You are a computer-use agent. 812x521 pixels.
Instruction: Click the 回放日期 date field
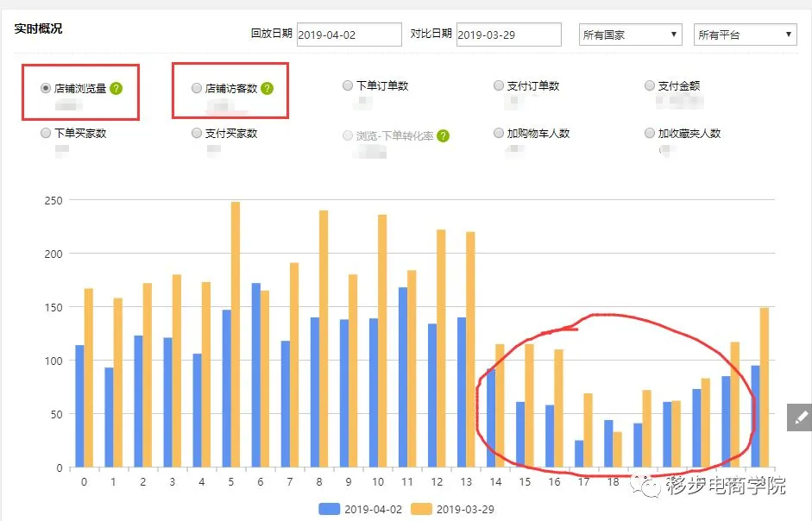tap(349, 35)
